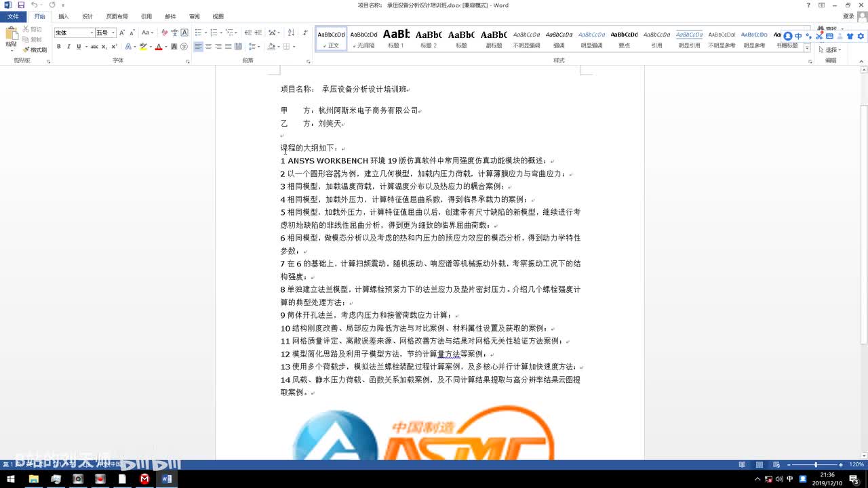Image resolution: width=868 pixels, height=488 pixels.
Task: Open the notification center in taskbar
Action: pyautogui.click(x=854, y=479)
